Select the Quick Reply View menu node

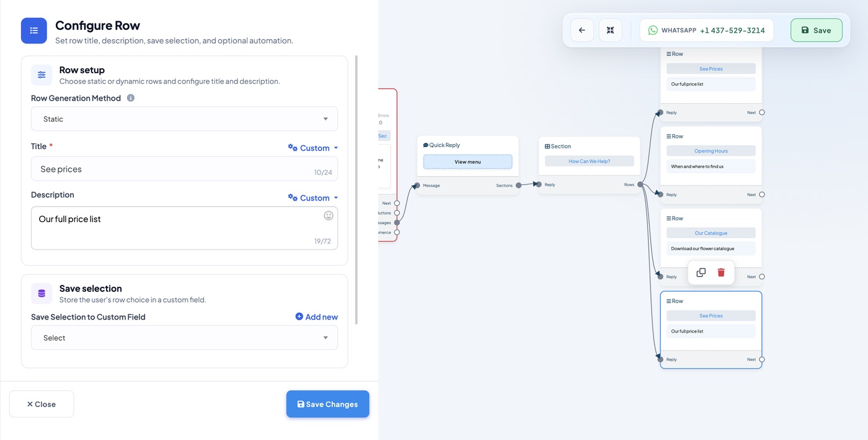coord(467,162)
